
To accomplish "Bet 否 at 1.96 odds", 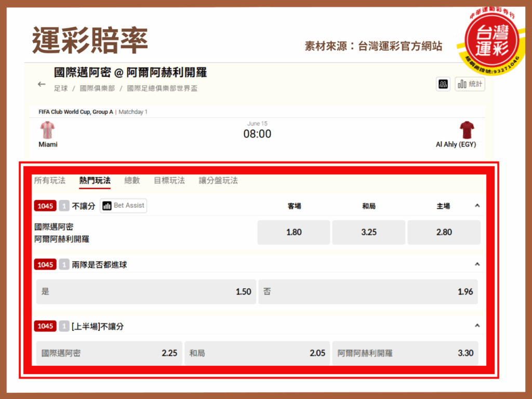I will (x=368, y=291).
